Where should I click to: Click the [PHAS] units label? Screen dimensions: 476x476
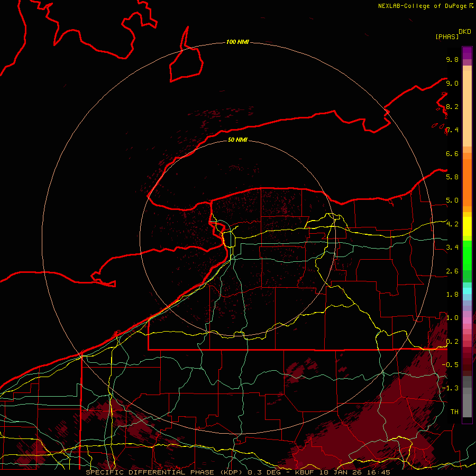click(446, 36)
